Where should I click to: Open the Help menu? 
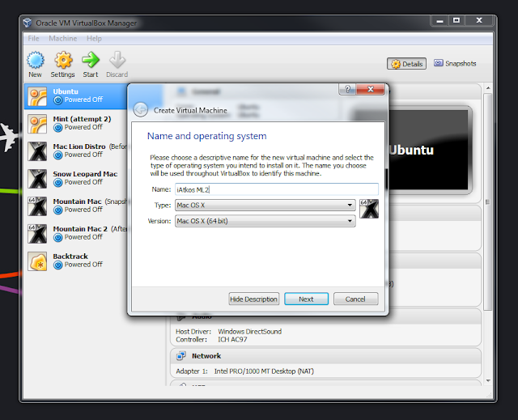94,38
